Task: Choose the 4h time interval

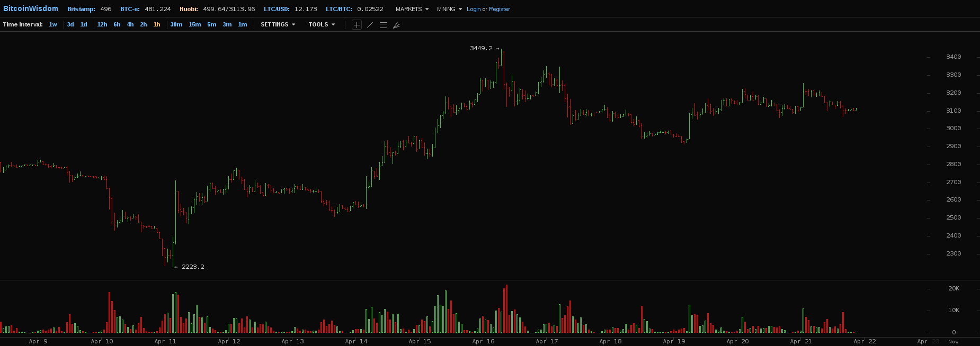Action: click(130, 24)
